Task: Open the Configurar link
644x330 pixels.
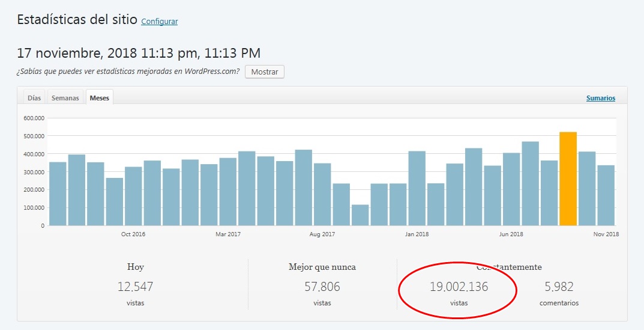Action: (x=159, y=22)
